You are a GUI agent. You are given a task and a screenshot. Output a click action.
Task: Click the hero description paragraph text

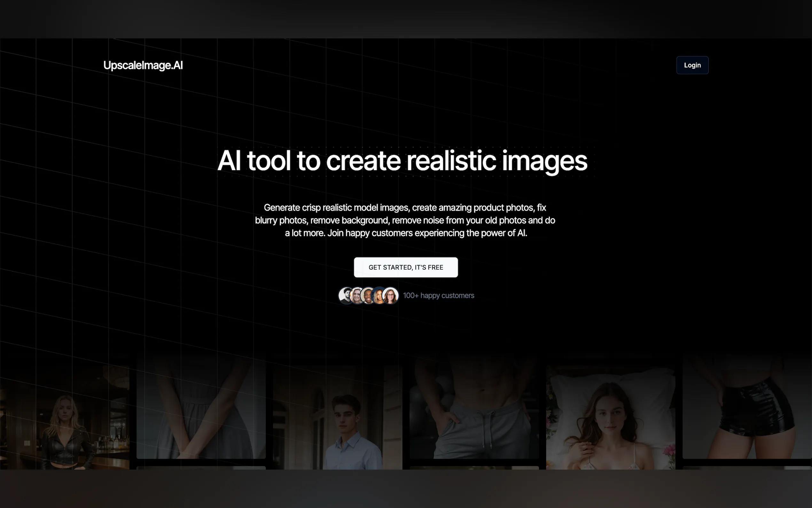click(x=405, y=220)
